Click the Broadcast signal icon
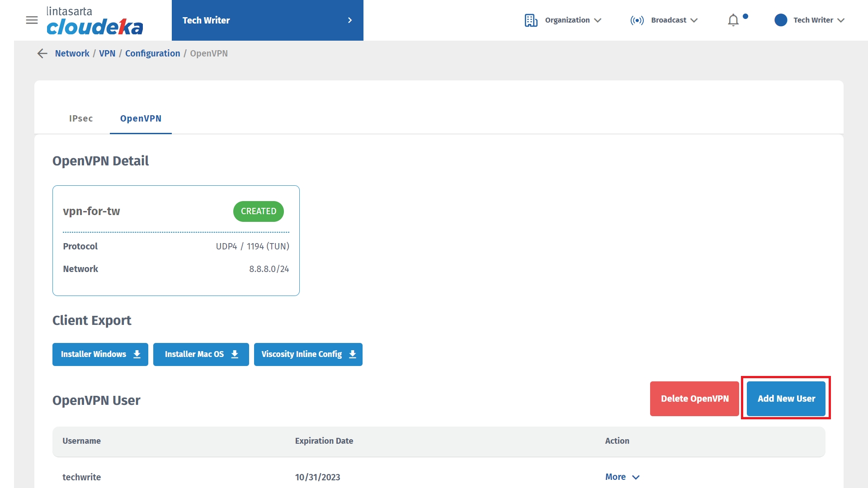 pyautogui.click(x=637, y=20)
